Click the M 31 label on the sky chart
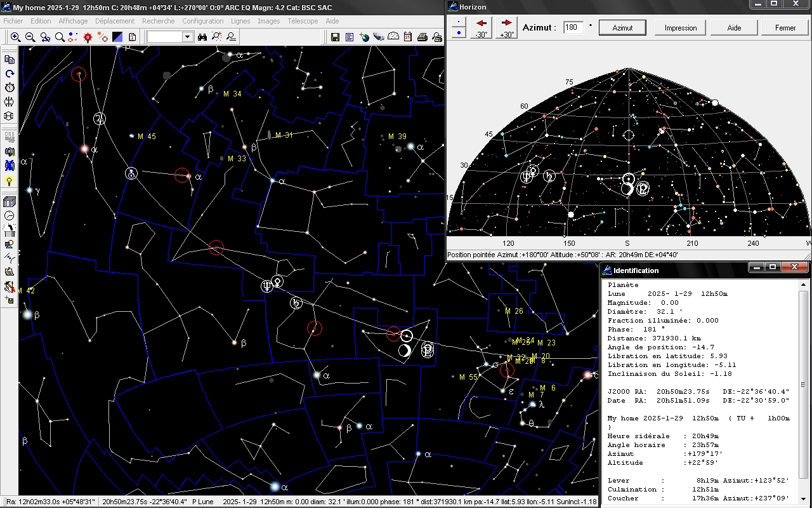 [x=284, y=135]
